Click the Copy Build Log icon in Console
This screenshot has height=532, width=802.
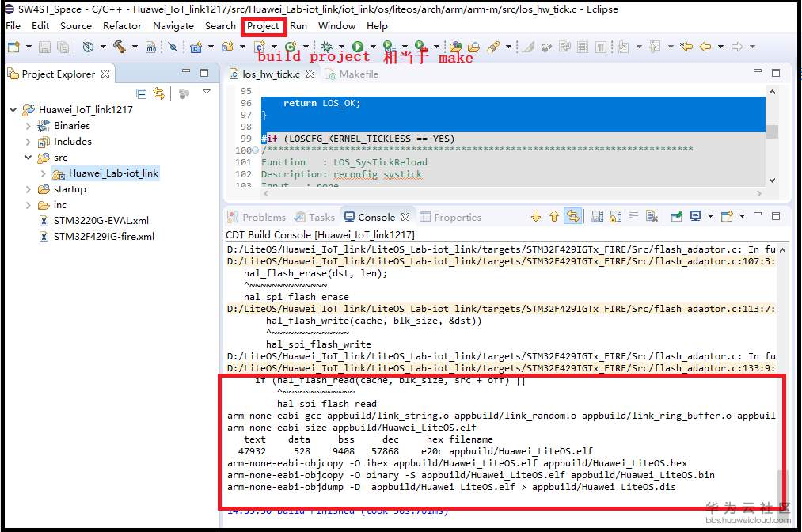597,216
